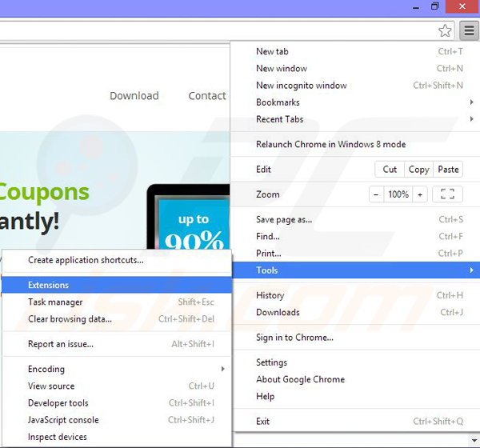
Task: Restore down the Chrome window
Action: (x=434, y=6)
